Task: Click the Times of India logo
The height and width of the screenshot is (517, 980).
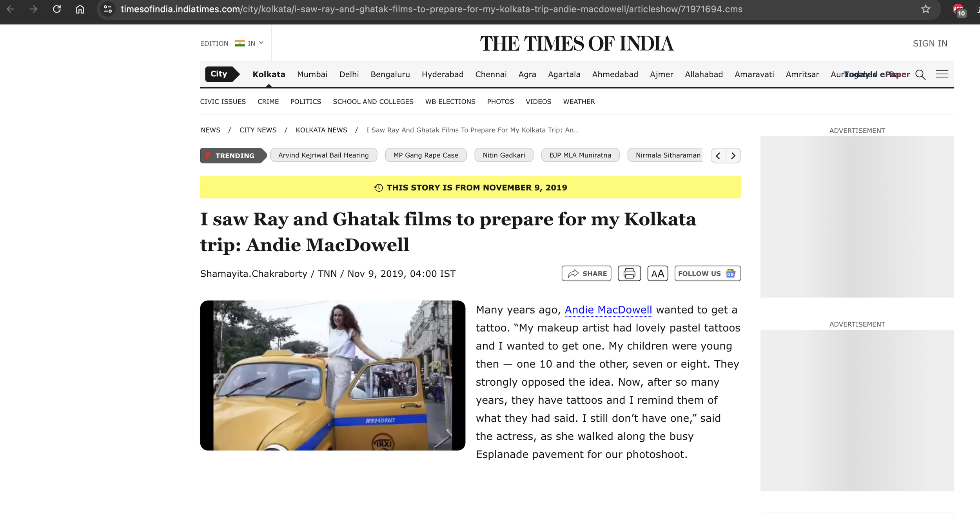Action: point(577,44)
